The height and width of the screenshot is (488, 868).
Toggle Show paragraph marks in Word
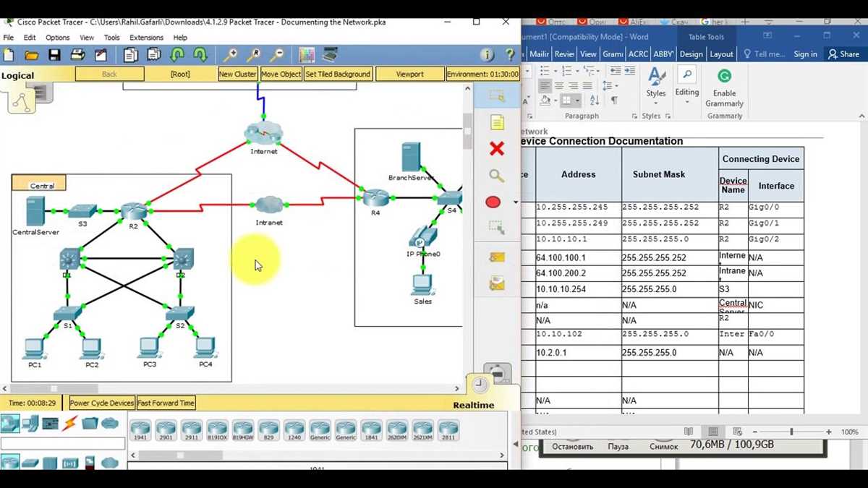pyautogui.click(x=614, y=100)
